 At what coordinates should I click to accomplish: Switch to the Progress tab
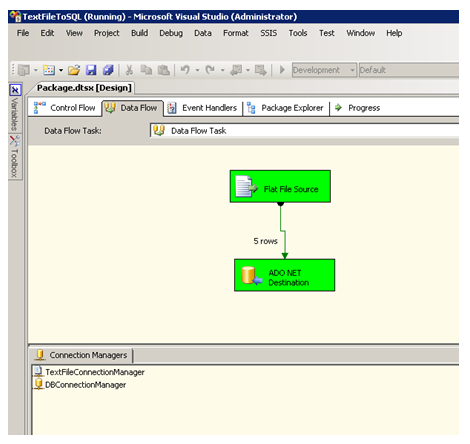pos(358,108)
